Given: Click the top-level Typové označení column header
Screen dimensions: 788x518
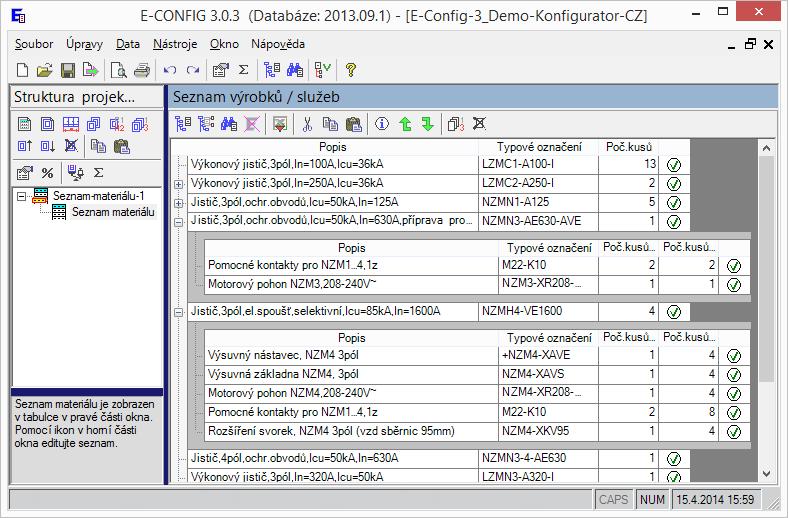Looking at the screenshot, I should pos(539,147).
